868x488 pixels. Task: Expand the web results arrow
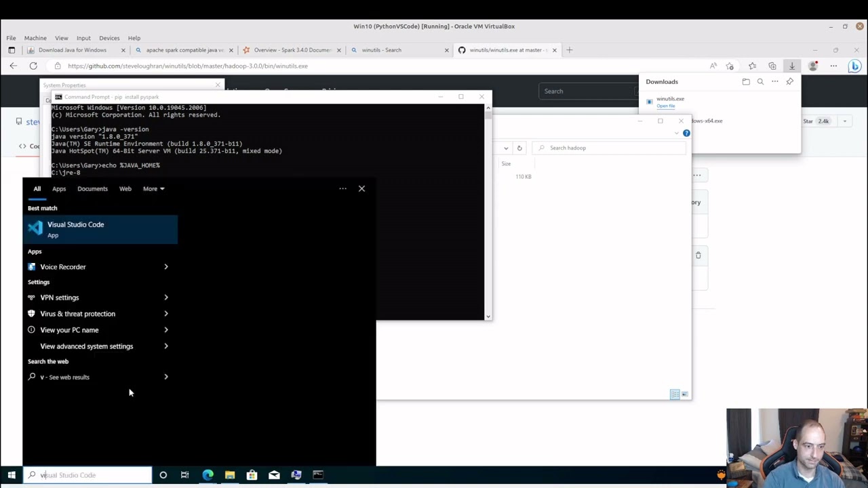click(x=166, y=377)
